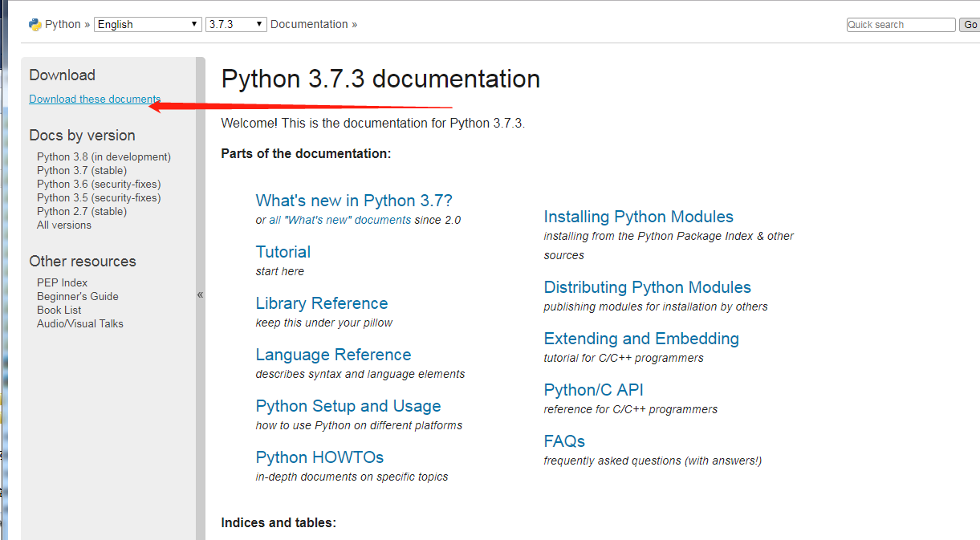Open the Download these documents link
980x540 pixels.
click(95, 99)
